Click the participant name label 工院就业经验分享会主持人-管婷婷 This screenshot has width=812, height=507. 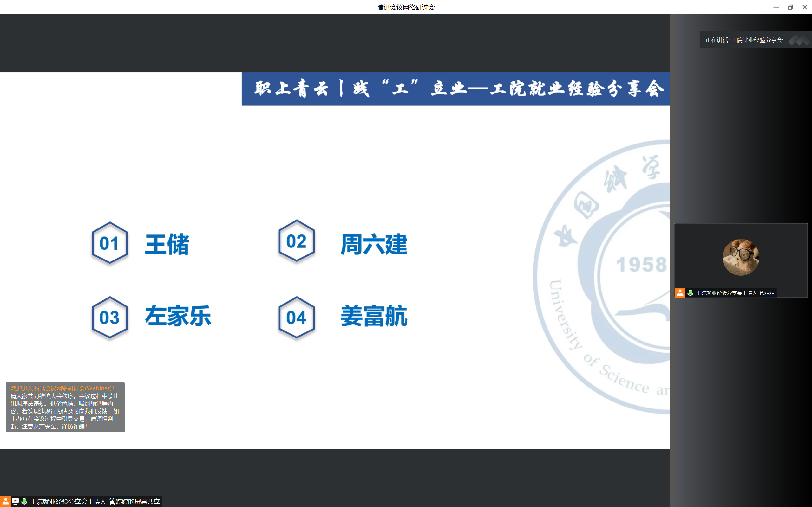click(735, 293)
